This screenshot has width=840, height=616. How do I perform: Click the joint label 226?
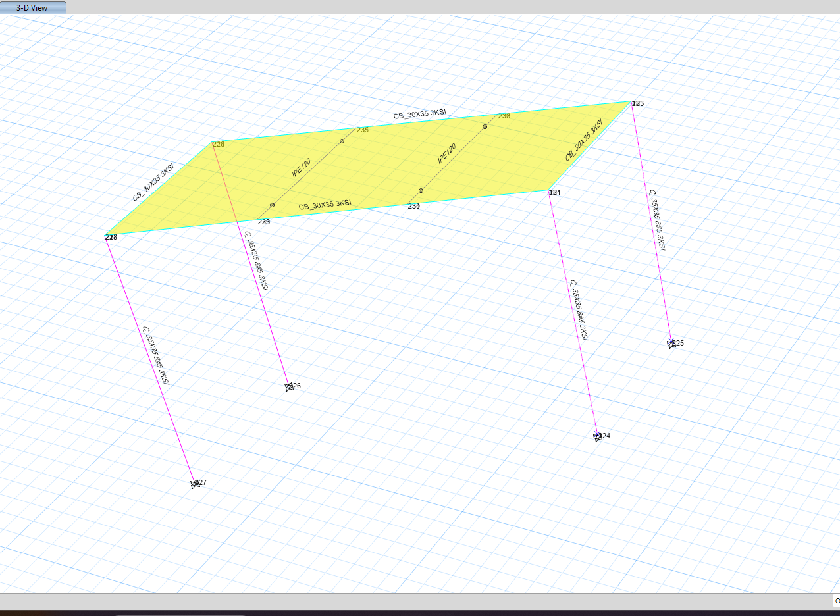(296, 386)
